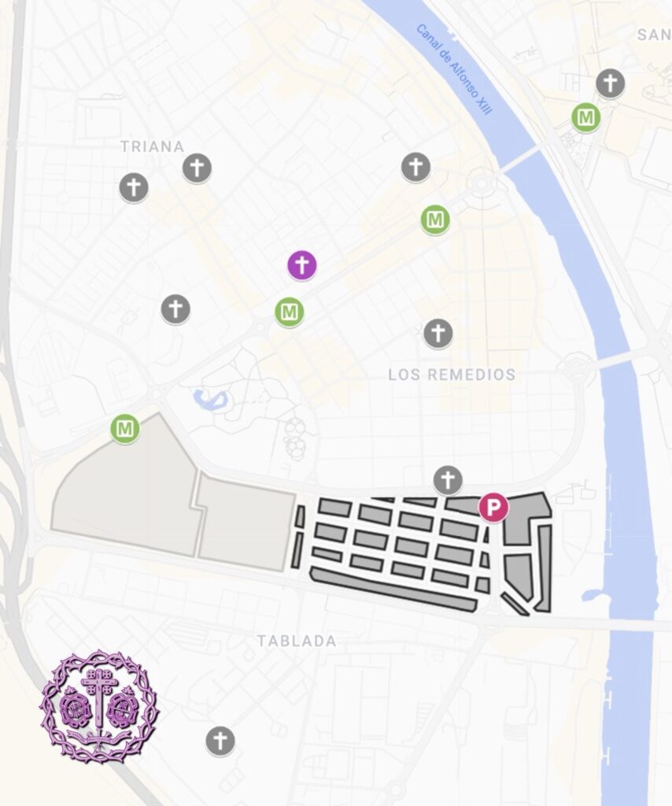Click the metro marker near the roundabout bridge
Viewport: 672px width, 806px height.
pos(436,220)
